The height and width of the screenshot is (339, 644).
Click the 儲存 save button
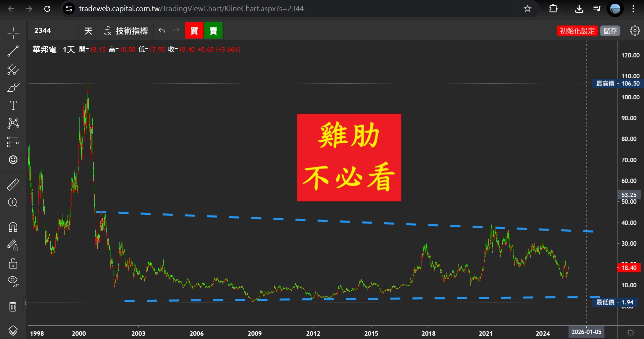pyautogui.click(x=610, y=31)
